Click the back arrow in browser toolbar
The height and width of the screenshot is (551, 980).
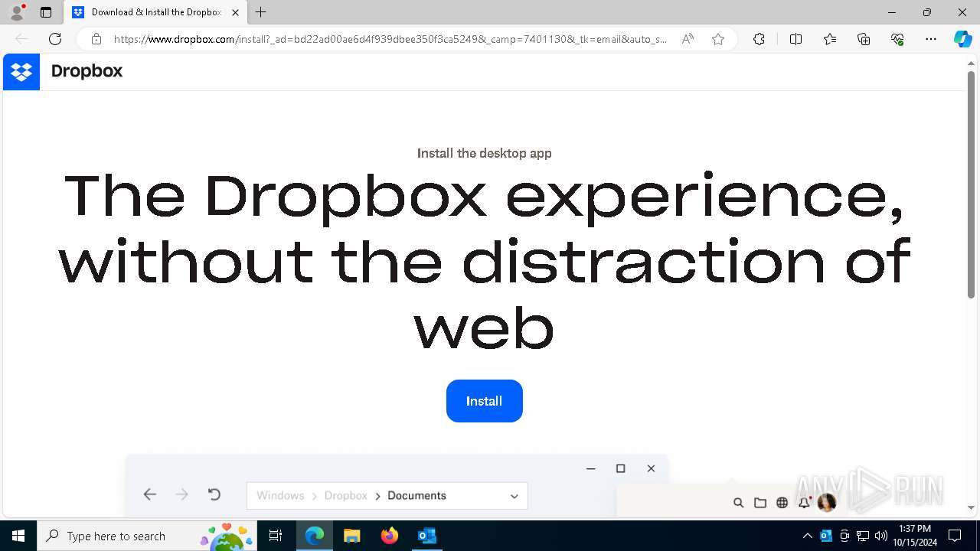click(21, 39)
